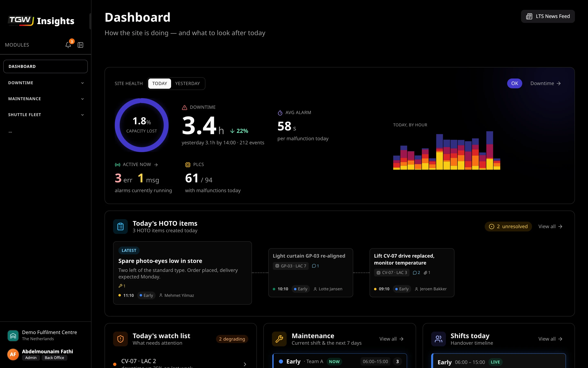
Task: Click wrench count on Spare photo-eyes card
Action: coord(122,286)
